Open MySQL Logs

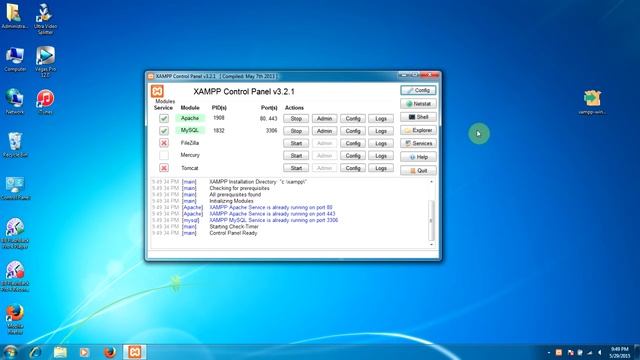click(x=381, y=131)
